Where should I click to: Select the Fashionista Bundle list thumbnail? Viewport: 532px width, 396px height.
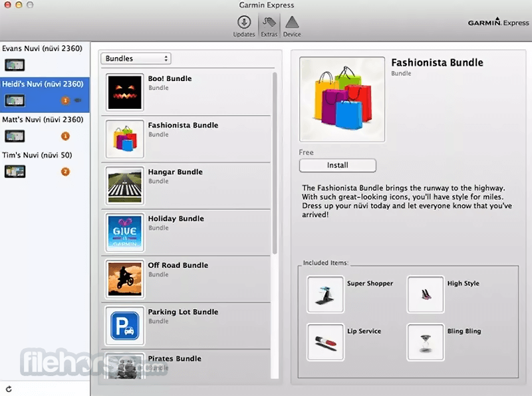pyautogui.click(x=124, y=139)
